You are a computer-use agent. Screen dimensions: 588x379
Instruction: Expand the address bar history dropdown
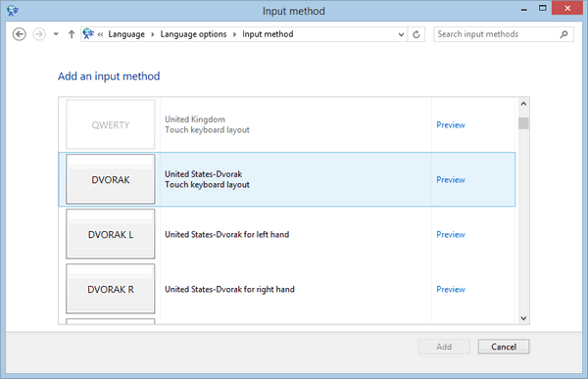[x=401, y=34]
